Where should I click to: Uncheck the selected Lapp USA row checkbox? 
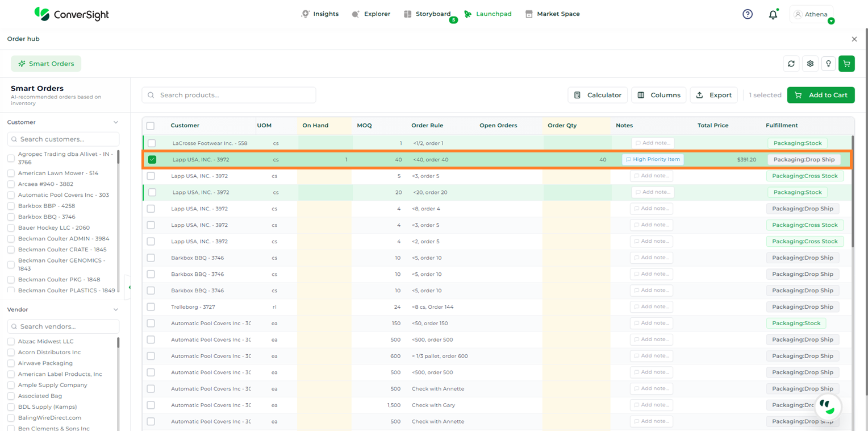pos(152,160)
